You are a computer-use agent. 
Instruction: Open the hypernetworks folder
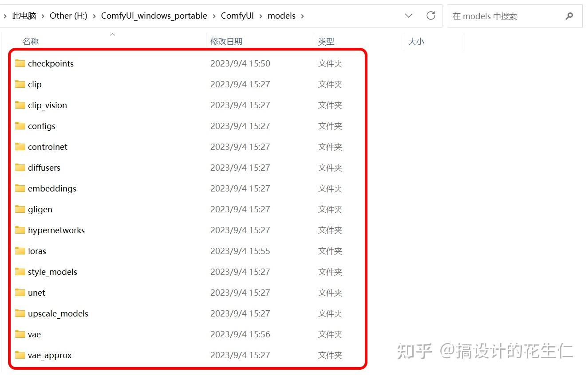tap(56, 230)
